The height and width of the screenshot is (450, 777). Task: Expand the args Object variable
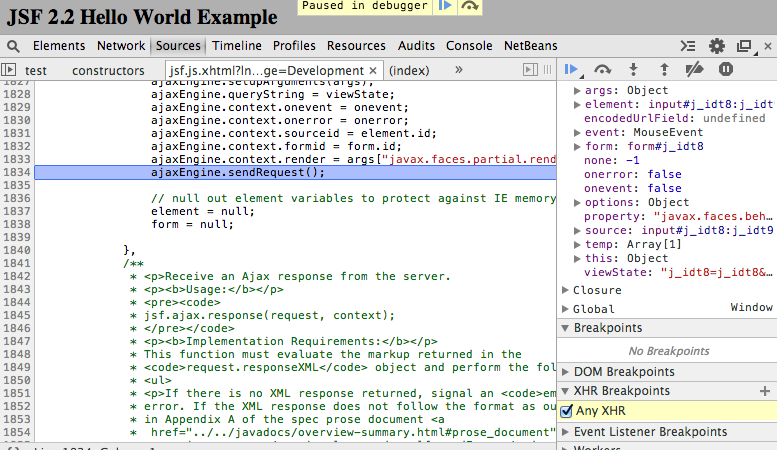pyautogui.click(x=577, y=91)
